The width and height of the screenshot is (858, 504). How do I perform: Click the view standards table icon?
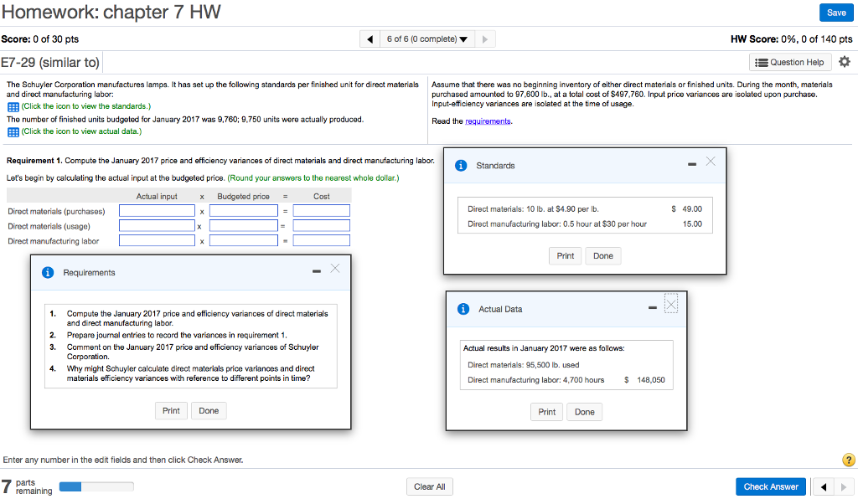click(x=12, y=107)
